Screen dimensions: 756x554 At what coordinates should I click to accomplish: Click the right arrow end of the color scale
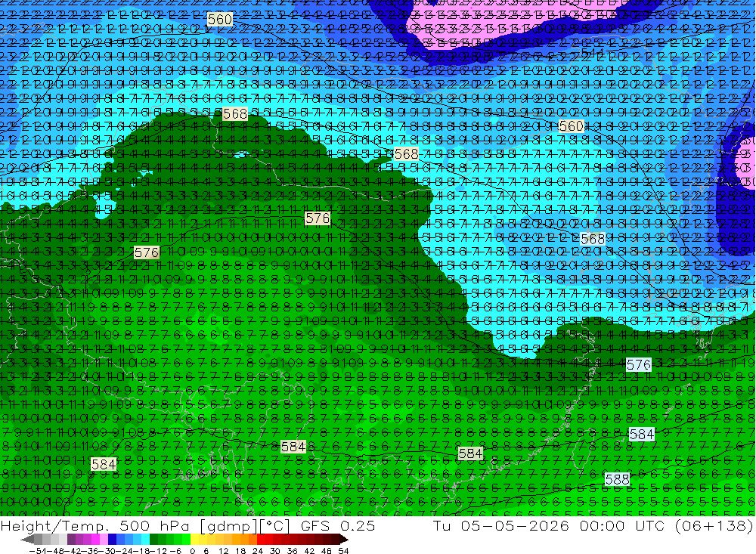click(x=344, y=539)
